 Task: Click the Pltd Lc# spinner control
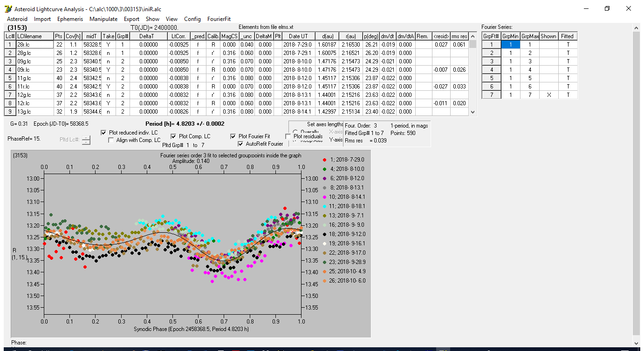point(86,140)
